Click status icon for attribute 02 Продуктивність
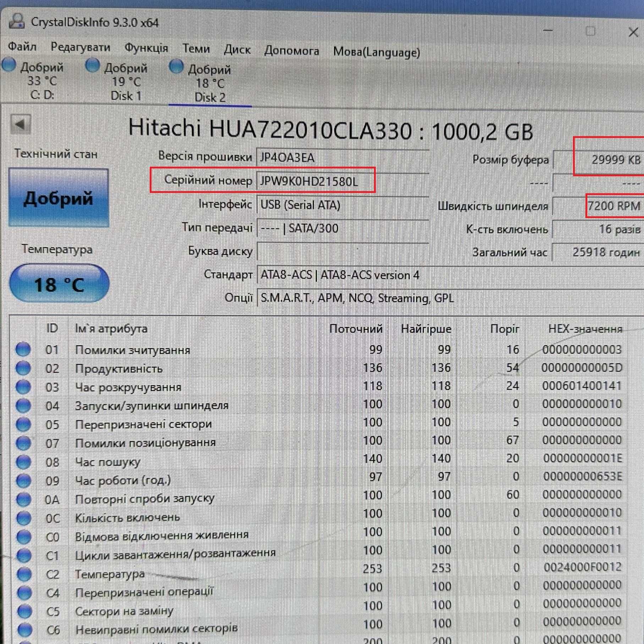The height and width of the screenshot is (644, 644). coord(23,368)
